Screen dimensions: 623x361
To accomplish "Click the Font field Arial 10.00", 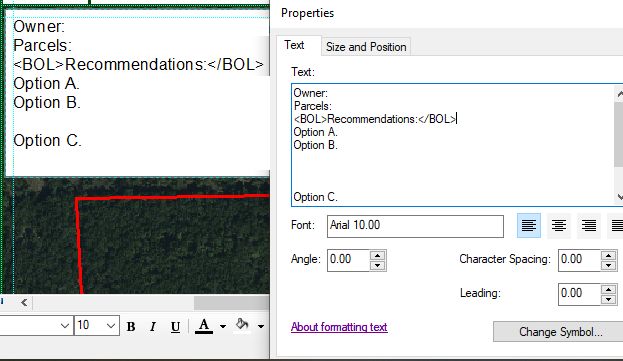I will 415,226.
